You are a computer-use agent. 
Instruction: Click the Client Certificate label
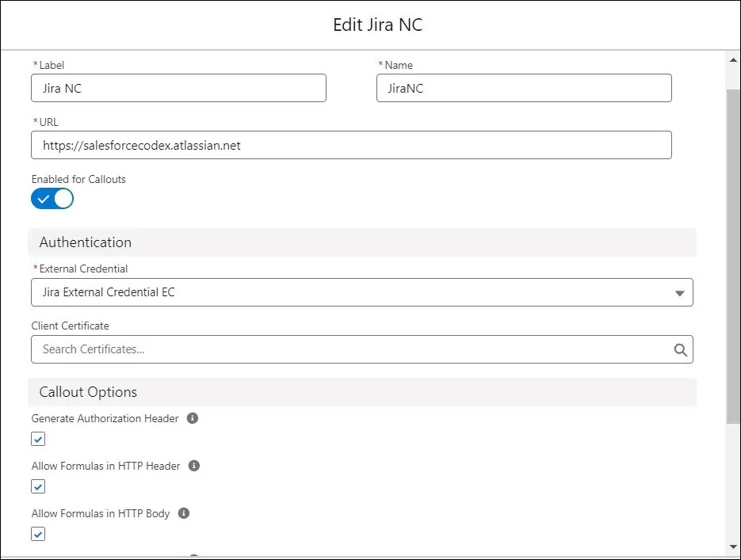pos(70,326)
